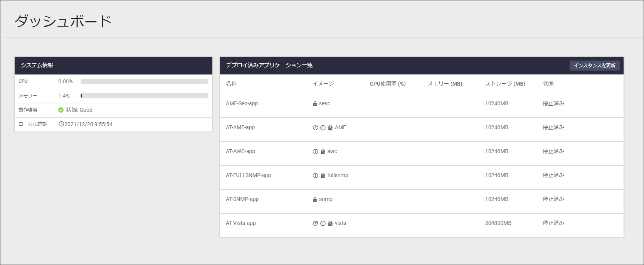Click the lock icon beside sesc
This screenshot has height=265, width=644.
click(x=315, y=104)
